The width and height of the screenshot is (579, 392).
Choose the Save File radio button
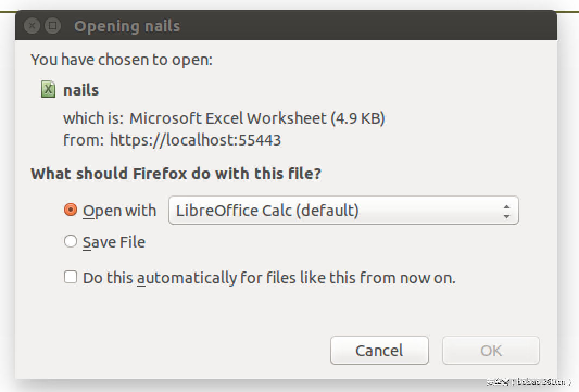point(71,242)
